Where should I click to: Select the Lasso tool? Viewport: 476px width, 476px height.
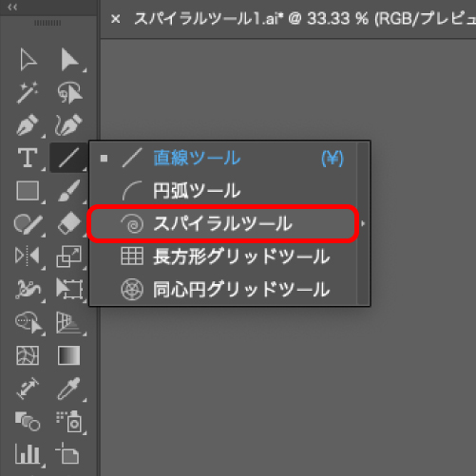pyautogui.click(x=69, y=92)
